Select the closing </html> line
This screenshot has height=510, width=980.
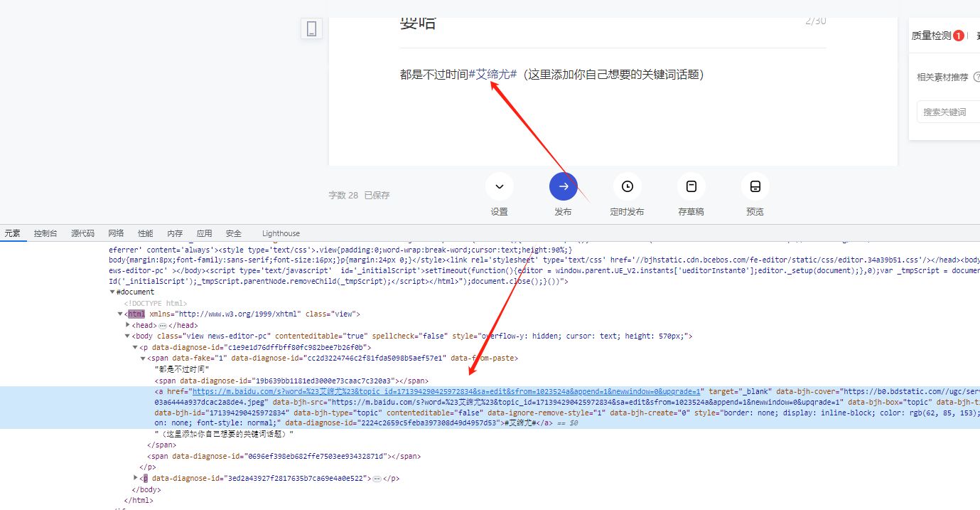[x=139, y=501]
